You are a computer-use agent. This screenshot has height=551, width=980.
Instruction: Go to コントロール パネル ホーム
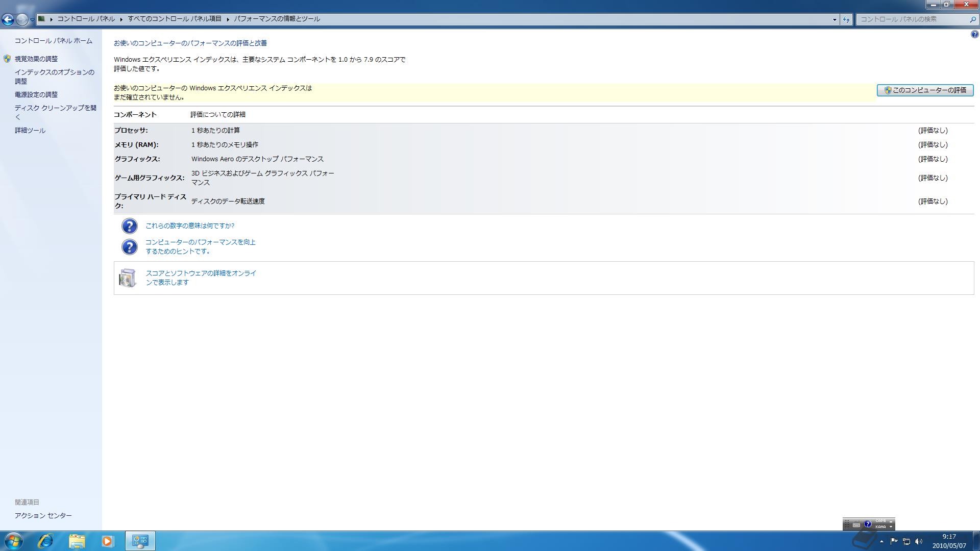tap(54, 41)
